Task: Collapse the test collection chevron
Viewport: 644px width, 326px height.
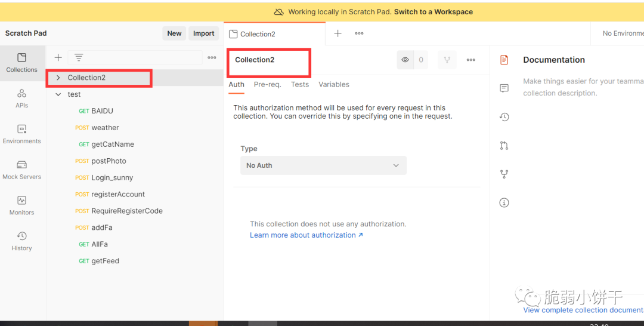Action: pos(58,94)
